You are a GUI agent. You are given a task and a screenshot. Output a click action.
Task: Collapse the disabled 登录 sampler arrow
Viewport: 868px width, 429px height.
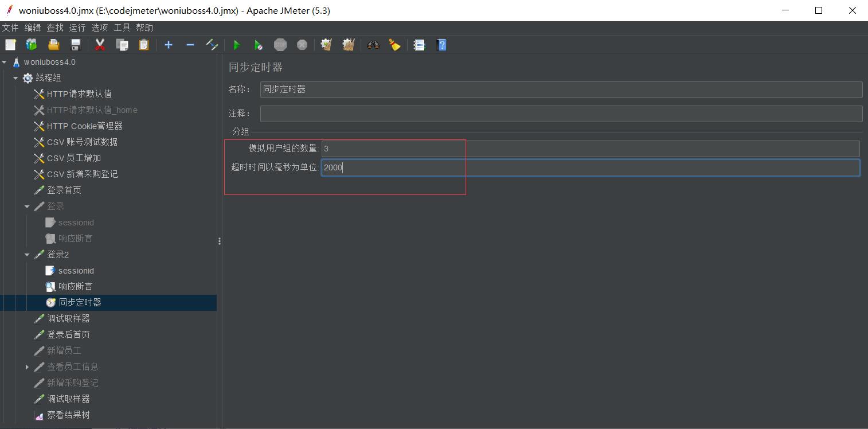[x=27, y=206]
